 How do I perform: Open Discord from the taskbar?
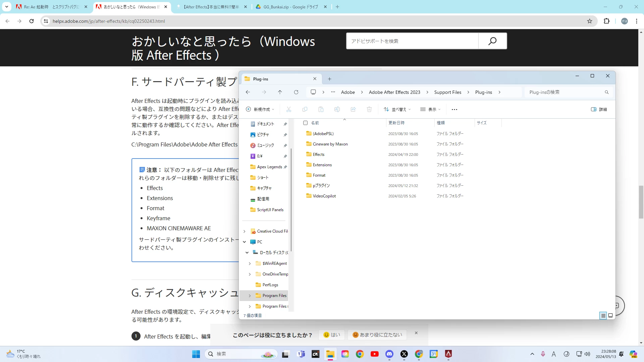(389, 354)
